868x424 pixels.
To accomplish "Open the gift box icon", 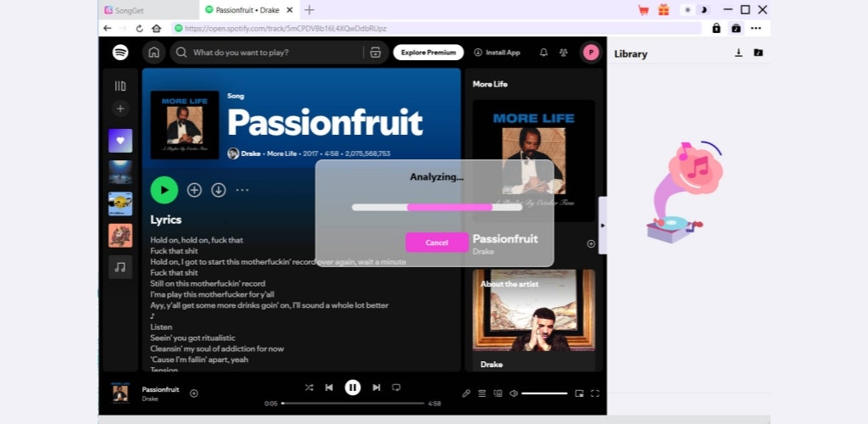I will click(x=663, y=9).
